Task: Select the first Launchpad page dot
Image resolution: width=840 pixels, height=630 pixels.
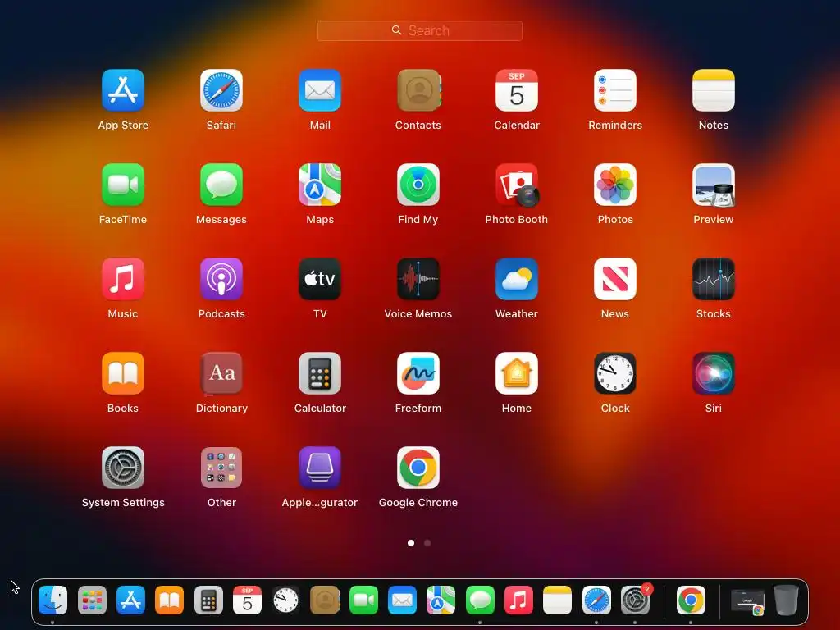Action: 411,543
